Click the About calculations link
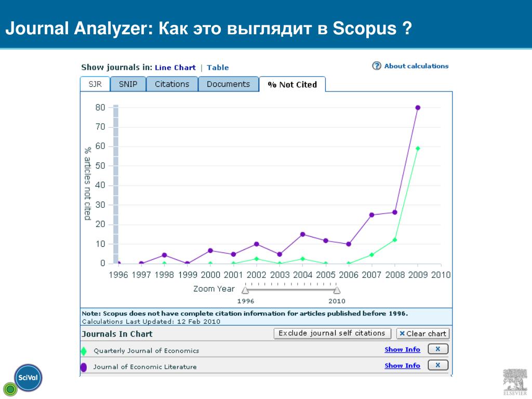The height and width of the screenshot is (399, 532). (x=416, y=66)
